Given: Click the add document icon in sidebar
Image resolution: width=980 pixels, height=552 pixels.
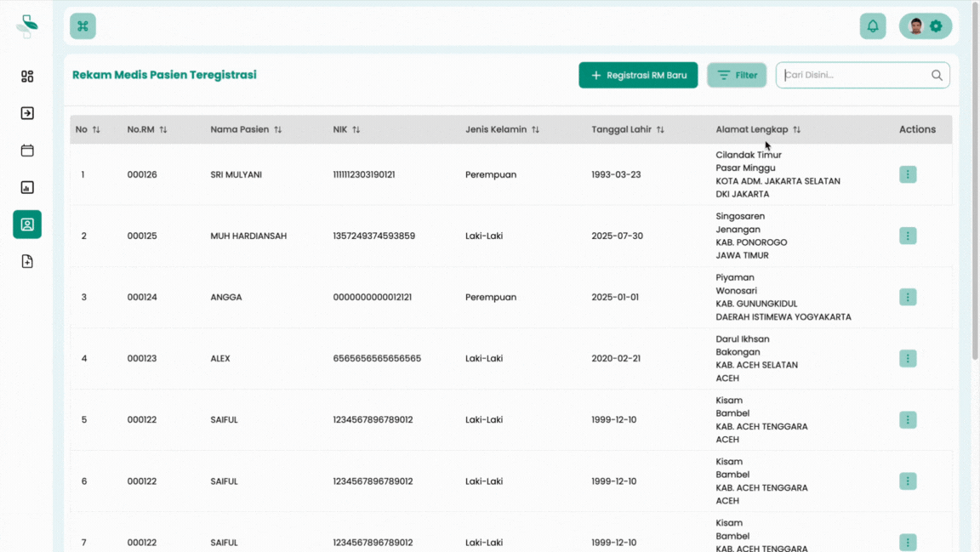Looking at the screenshot, I should (27, 262).
